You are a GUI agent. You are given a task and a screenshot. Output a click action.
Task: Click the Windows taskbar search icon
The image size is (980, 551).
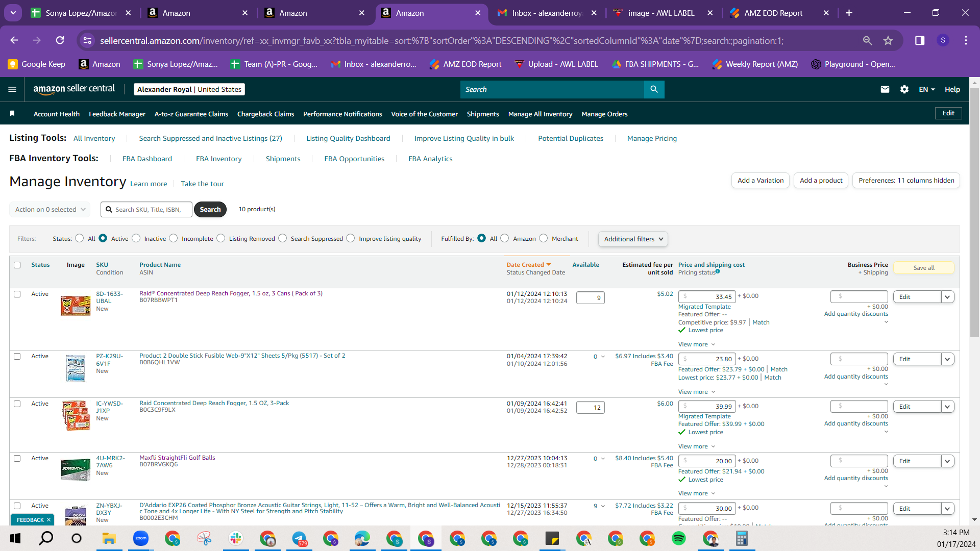[x=46, y=538]
